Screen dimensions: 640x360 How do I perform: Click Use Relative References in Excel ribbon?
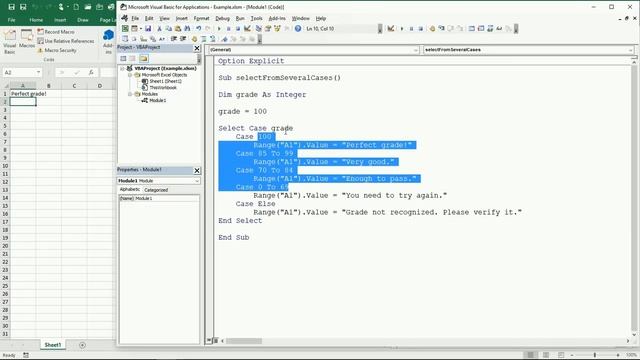(66, 41)
